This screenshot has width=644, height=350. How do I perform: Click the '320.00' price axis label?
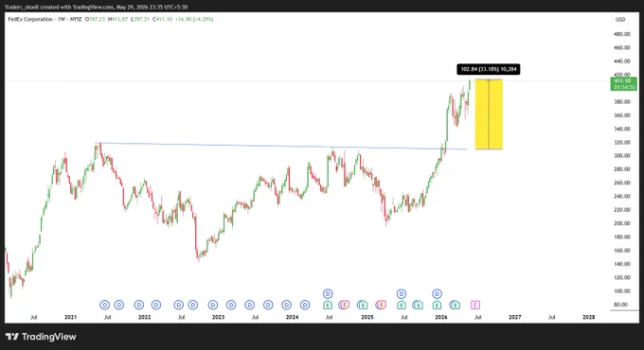point(622,143)
